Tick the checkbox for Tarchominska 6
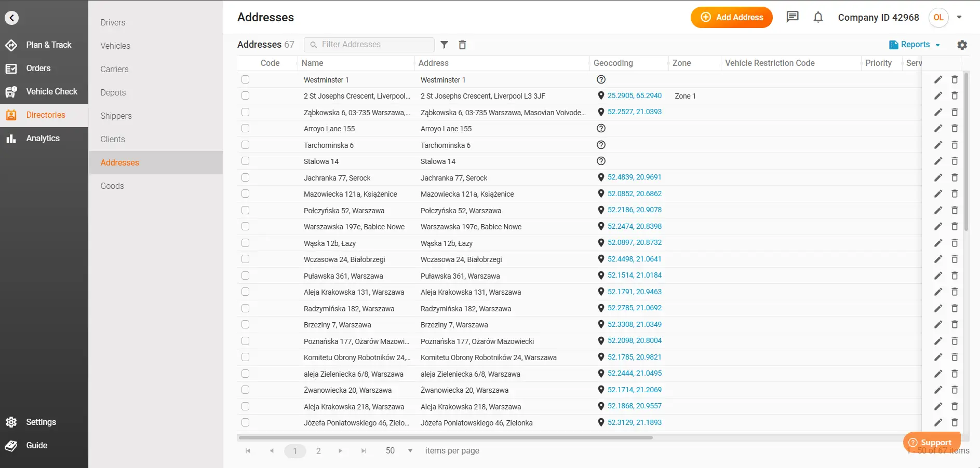Image resolution: width=980 pixels, height=468 pixels. click(245, 145)
